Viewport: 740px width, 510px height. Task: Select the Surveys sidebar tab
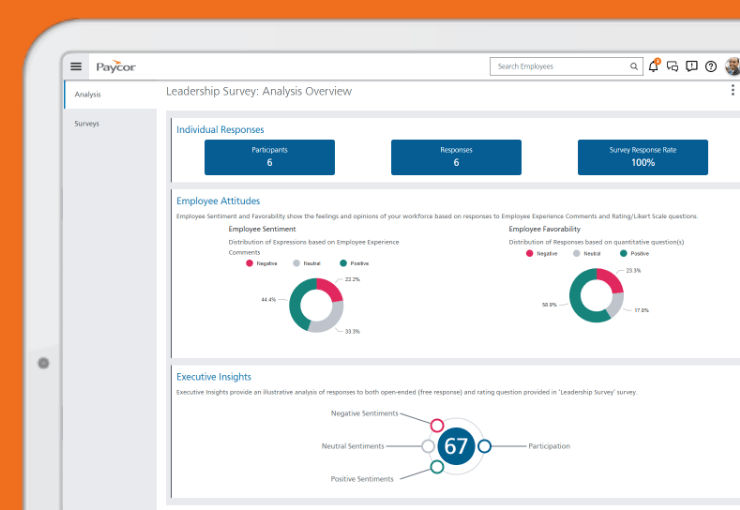110,124
